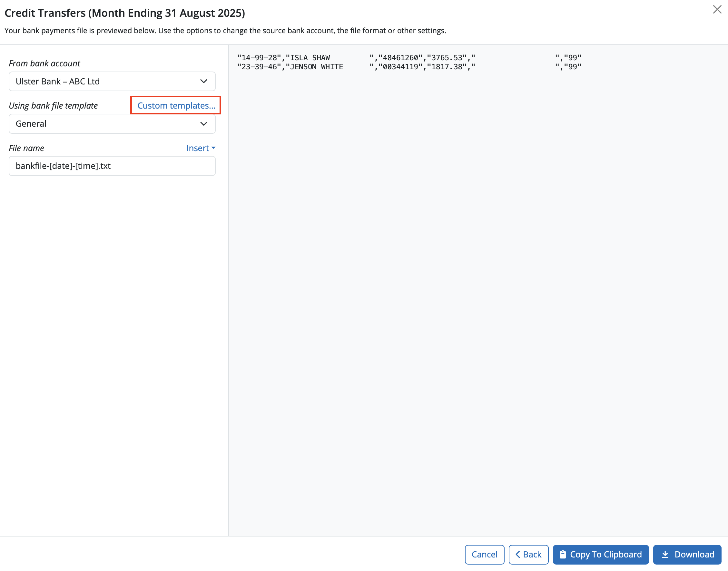Click the caret next to Insert

click(213, 148)
